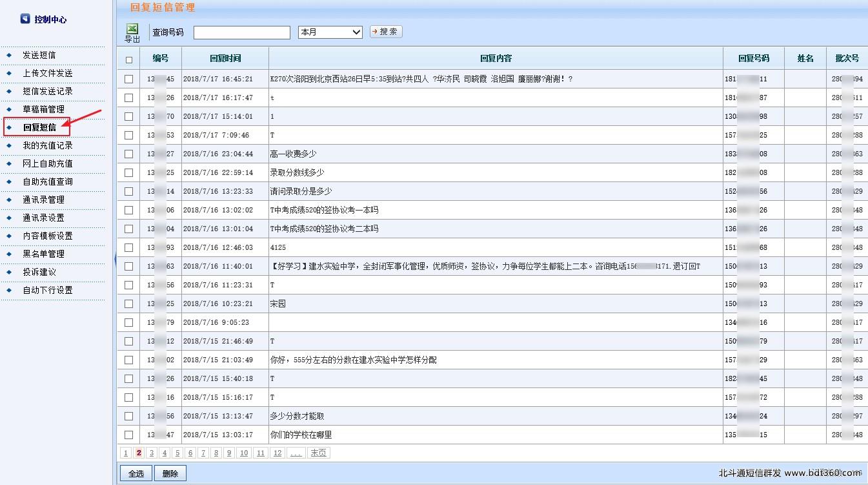
Task: Open 自助充值查询 in the sidebar
Action: click(48, 181)
